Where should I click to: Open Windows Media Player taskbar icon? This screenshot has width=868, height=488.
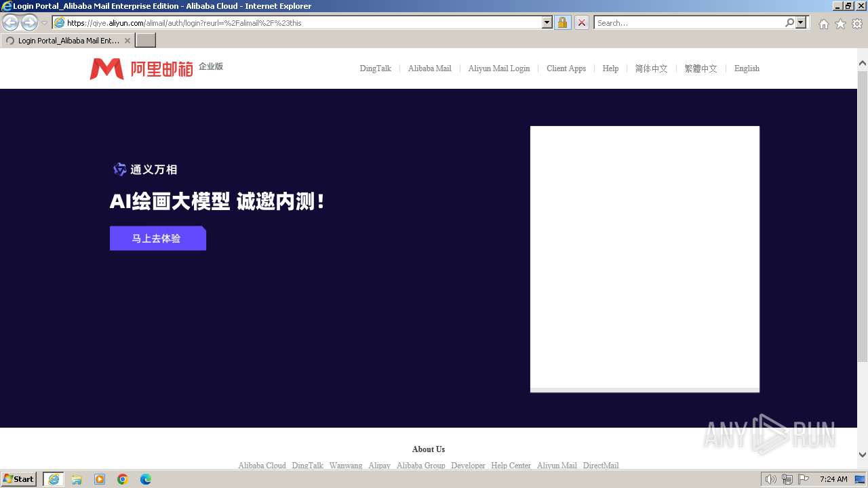(x=100, y=479)
